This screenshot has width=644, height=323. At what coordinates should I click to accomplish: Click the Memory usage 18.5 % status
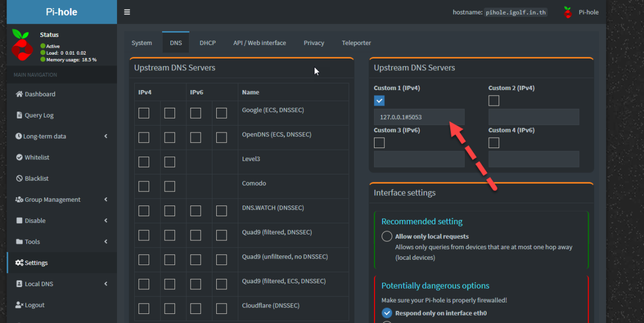(x=69, y=60)
